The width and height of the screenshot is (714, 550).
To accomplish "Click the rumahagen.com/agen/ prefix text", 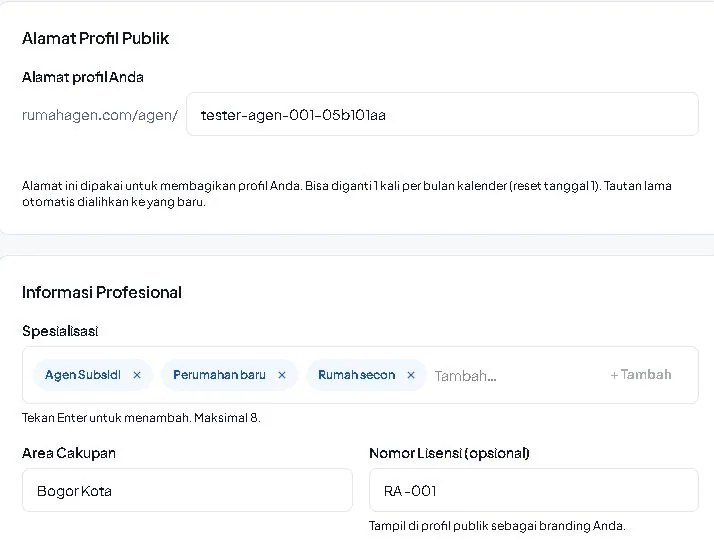I will click(x=100, y=115).
